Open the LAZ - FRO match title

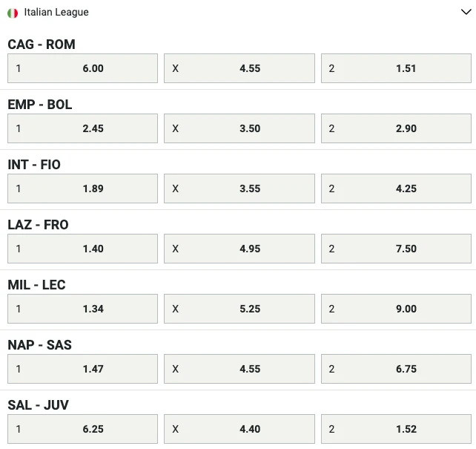38,225
